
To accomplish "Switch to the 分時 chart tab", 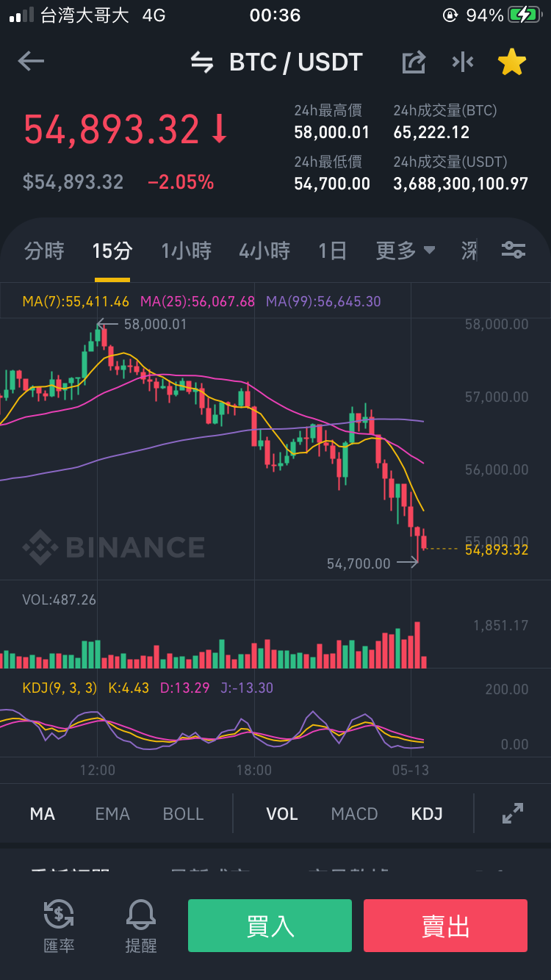I will point(44,251).
